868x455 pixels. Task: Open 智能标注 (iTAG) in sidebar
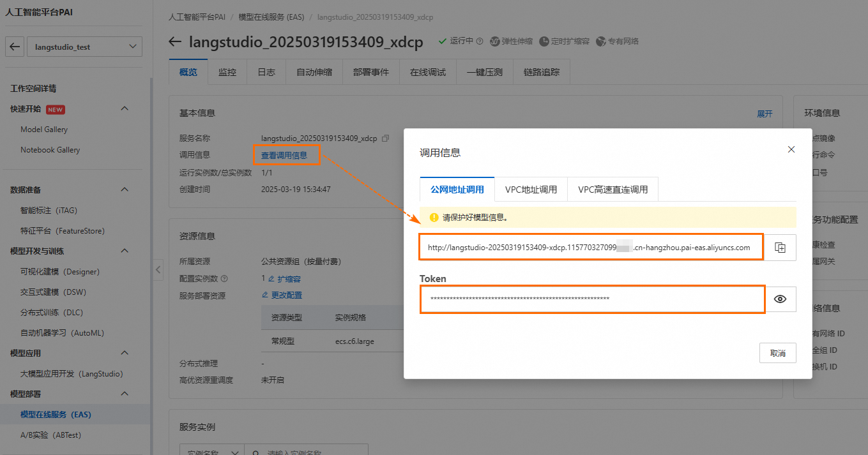[x=49, y=210]
